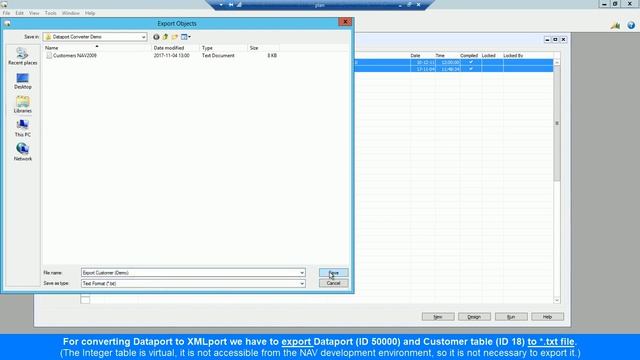Open the Window menu

pos(71,13)
